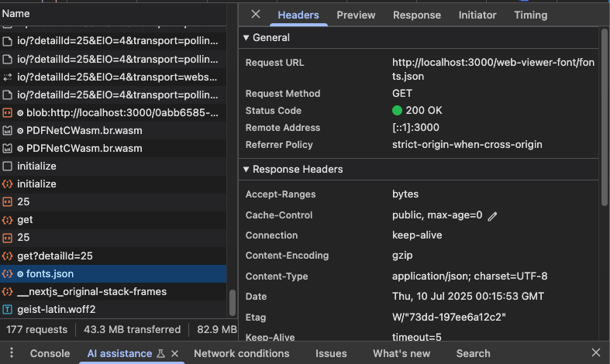Click the gear icon beside fonts.json
Viewport: 610px width, 364px height.
(x=20, y=274)
